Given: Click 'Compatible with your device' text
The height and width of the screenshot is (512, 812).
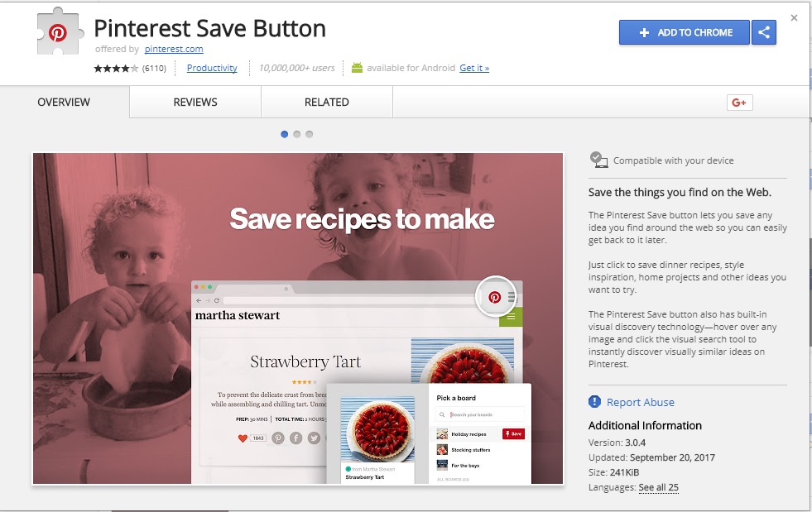Looking at the screenshot, I should (673, 160).
